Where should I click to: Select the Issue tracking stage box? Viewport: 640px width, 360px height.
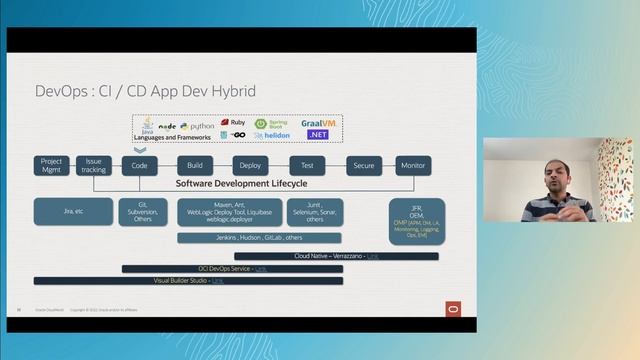click(x=93, y=166)
